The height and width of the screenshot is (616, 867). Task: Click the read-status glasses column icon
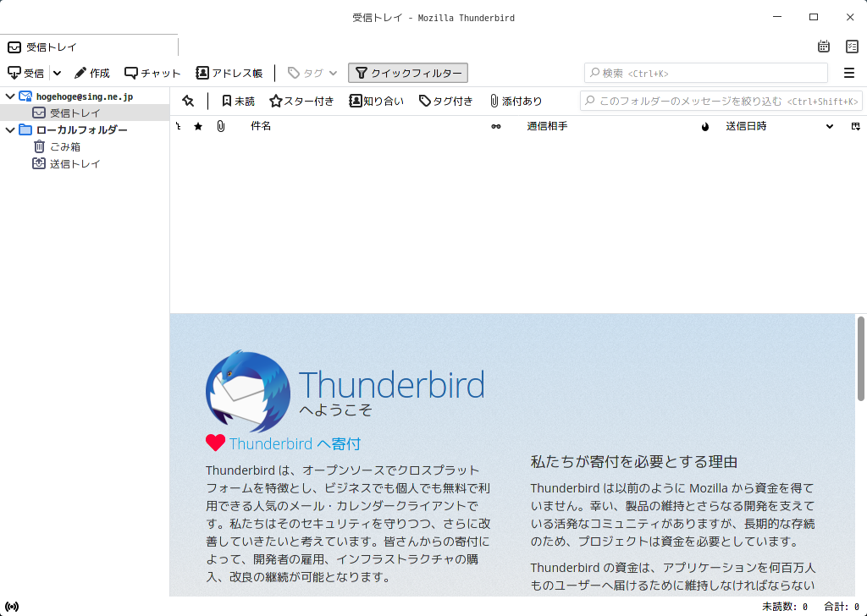[x=496, y=127]
